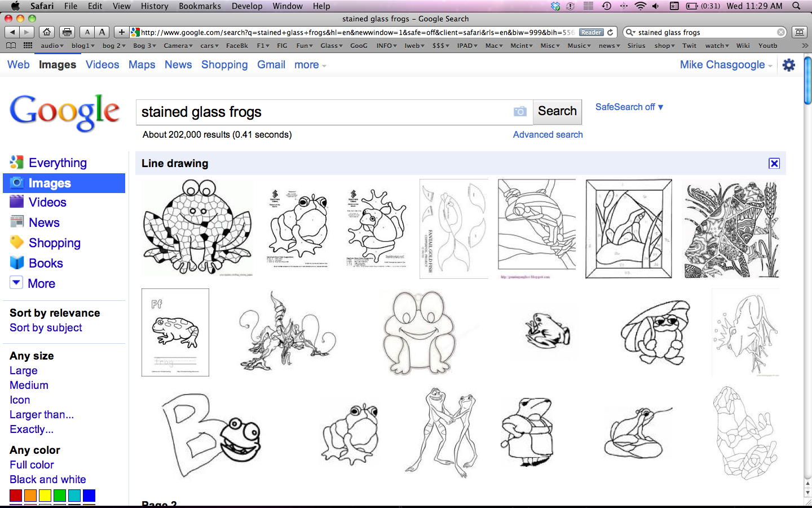Switch to the Maps tab in Google
This screenshot has height=508, width=812.
142,65
